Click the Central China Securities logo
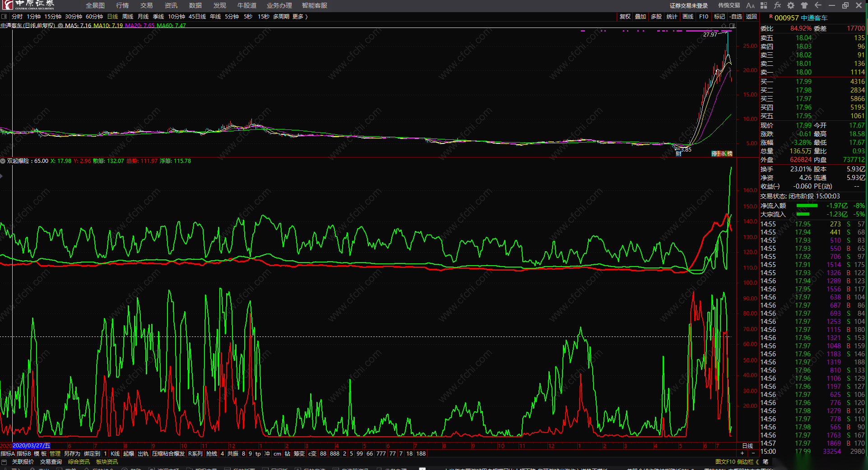 coord(28,5)
